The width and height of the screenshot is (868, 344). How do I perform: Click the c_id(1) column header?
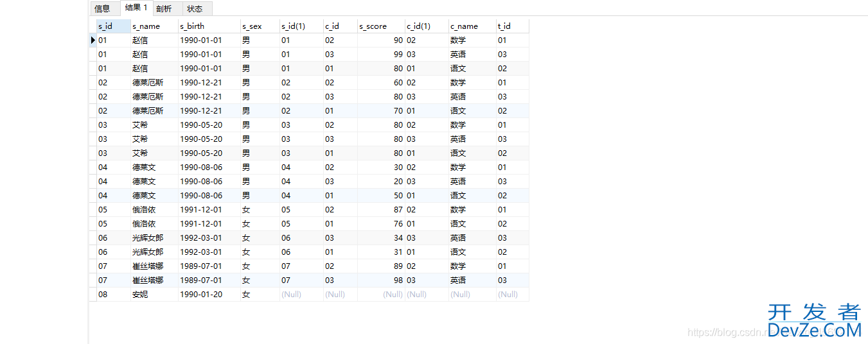pyautogui.click(x=427, y=26)
